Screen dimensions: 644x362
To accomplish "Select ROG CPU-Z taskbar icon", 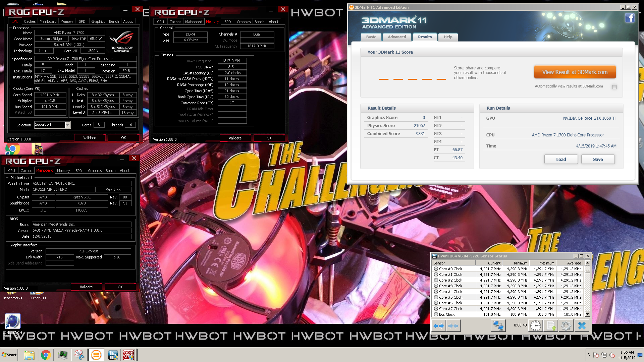I will pos(129,355).
